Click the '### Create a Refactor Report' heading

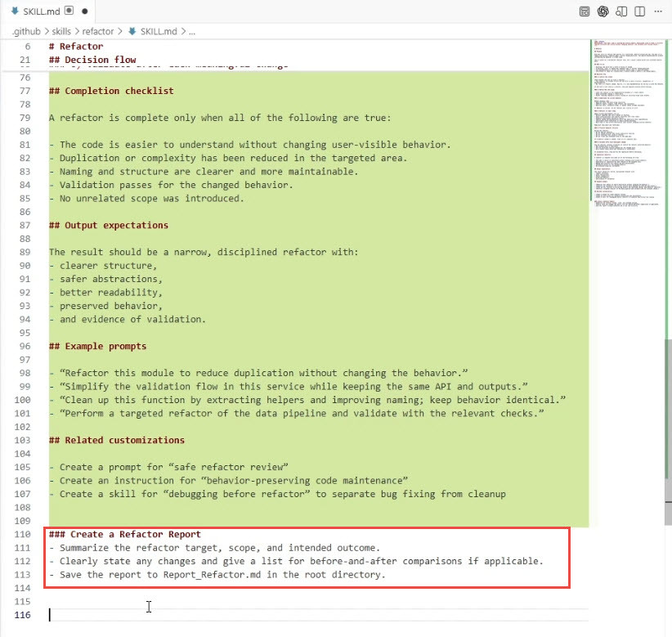coord(125,535)
